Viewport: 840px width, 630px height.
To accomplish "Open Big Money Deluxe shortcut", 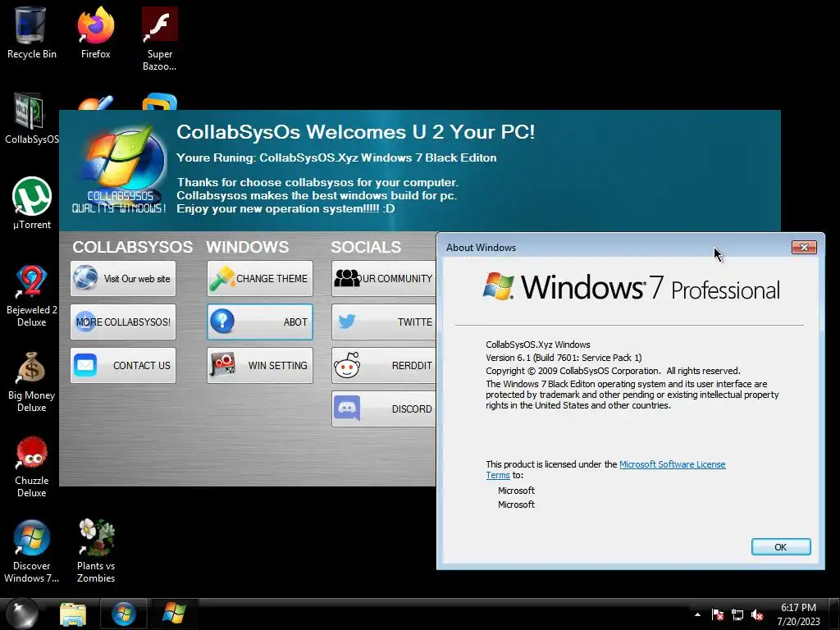I will pos(32,381).
